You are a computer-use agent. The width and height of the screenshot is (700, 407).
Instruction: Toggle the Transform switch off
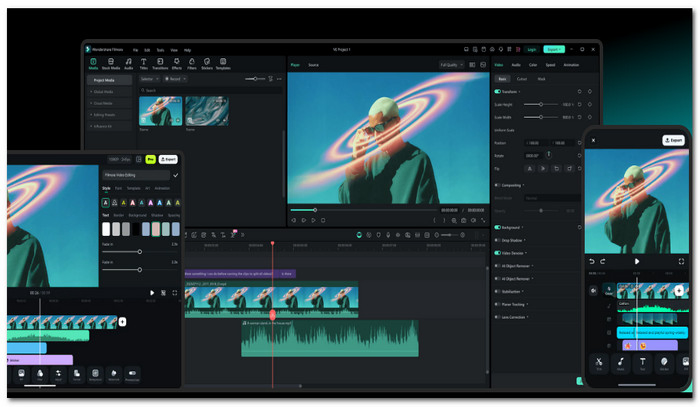tap(498, 91)
